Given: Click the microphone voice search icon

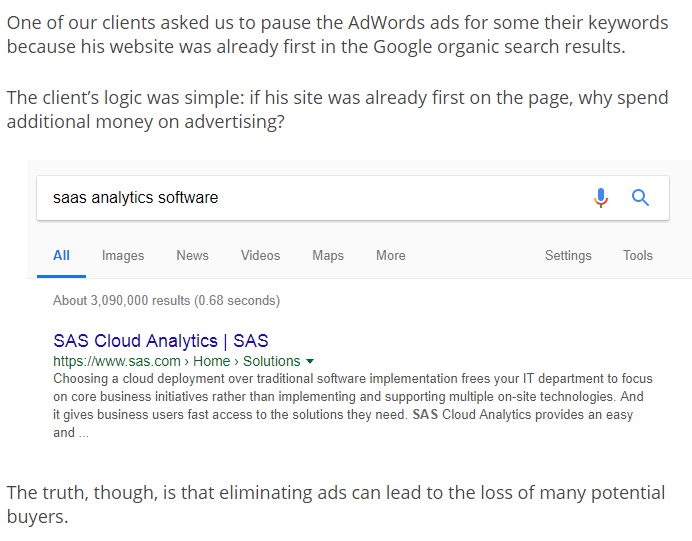Looking at the screenshot, I should (x=601, y=198).
